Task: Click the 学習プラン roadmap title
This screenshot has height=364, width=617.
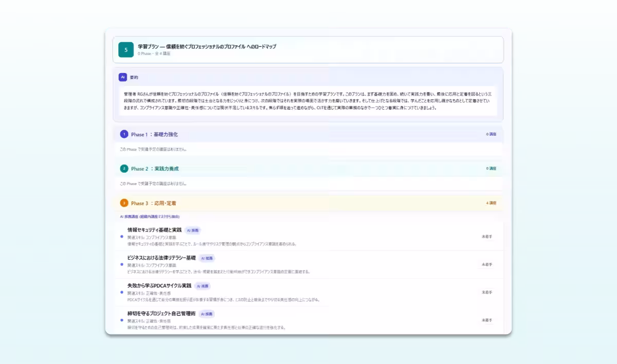Action: (207, 46)
